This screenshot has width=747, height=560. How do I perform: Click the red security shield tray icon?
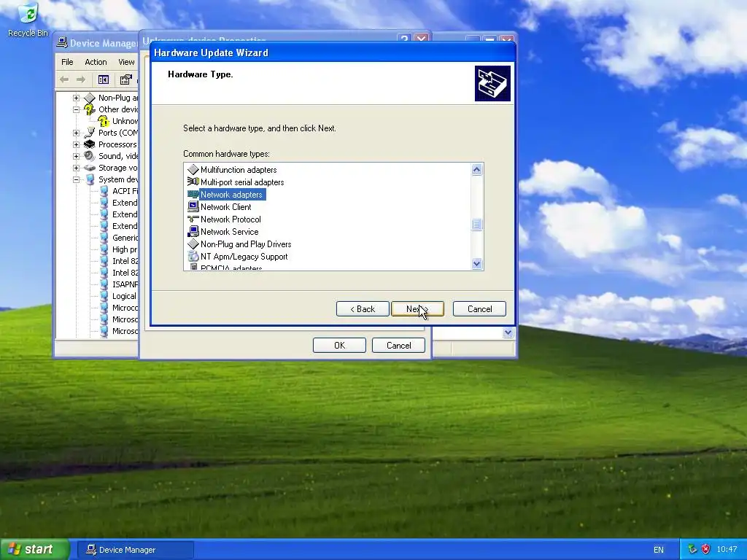point(705,549)
